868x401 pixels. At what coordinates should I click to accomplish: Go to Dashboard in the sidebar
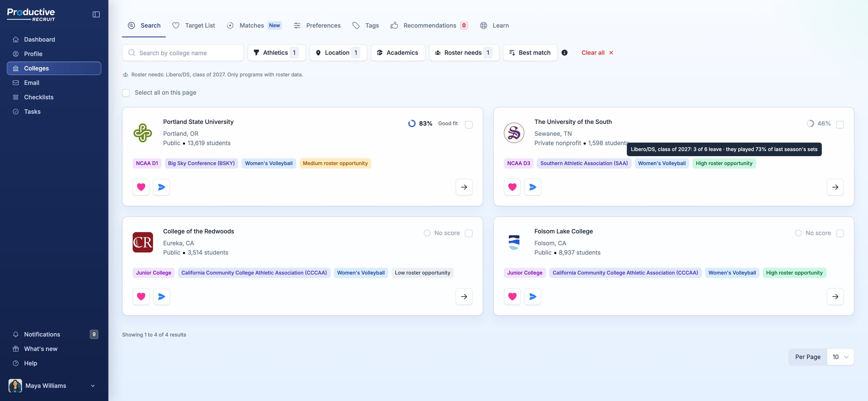[54, 39]
